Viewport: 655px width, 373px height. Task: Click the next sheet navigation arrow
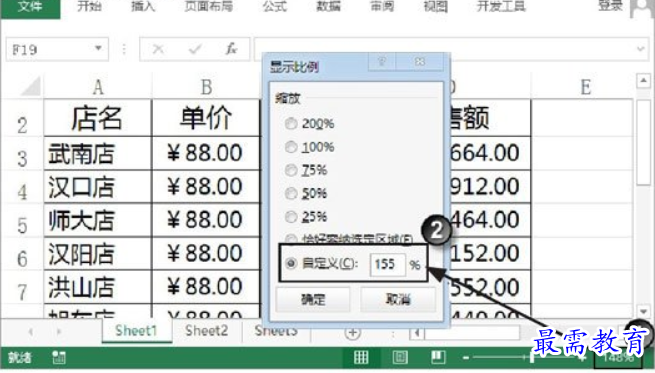tap(59, 332)
